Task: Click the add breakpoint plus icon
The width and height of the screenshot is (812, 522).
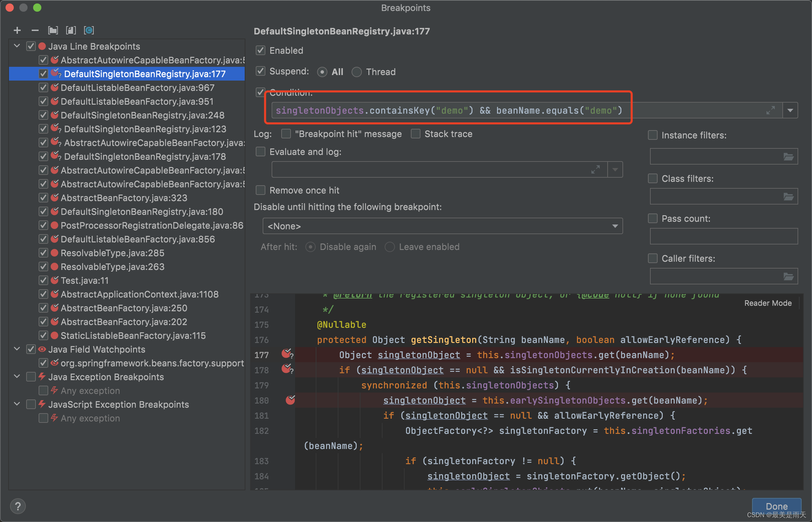Action: (x=17, y=30)
